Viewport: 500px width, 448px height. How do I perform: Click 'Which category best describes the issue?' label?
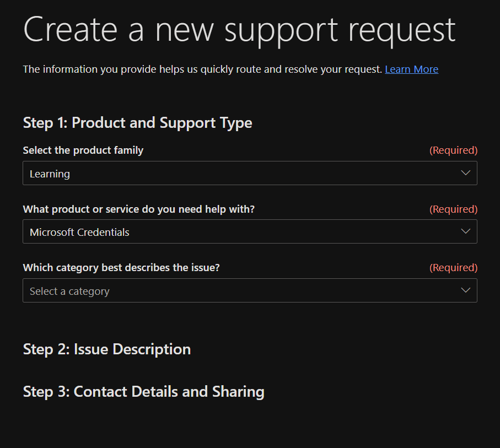pos(121,268)
